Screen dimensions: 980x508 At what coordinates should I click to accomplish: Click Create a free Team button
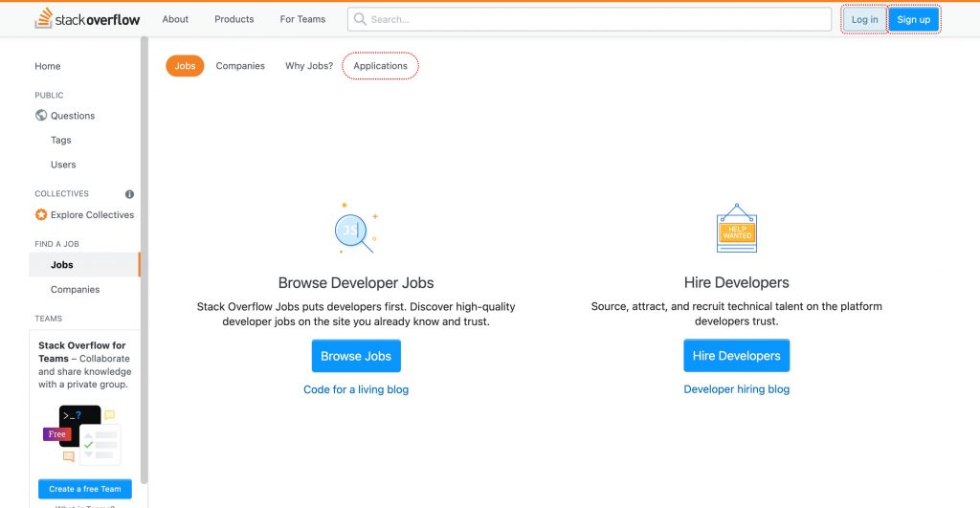coord(85,489)
